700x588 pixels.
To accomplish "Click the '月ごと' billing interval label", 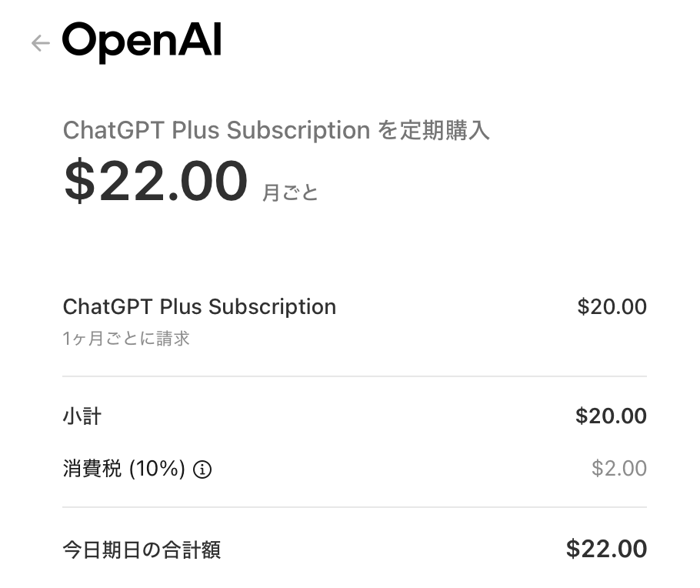I will (x=290, y=192).
